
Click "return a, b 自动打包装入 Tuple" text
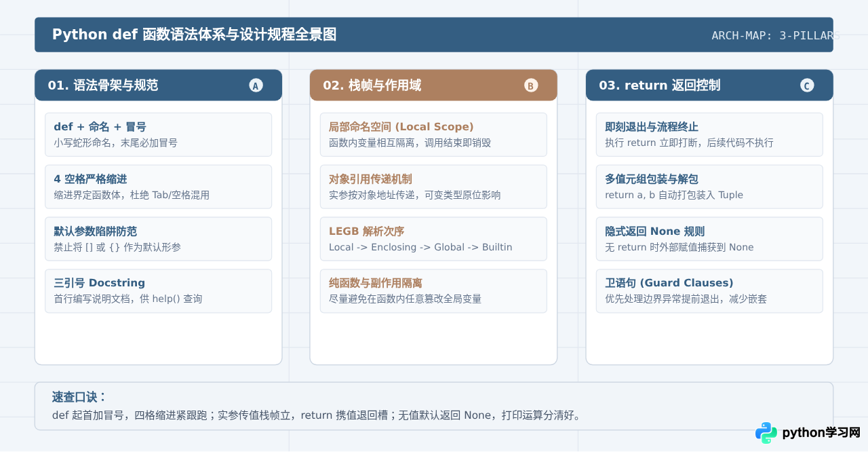[674, 195]
